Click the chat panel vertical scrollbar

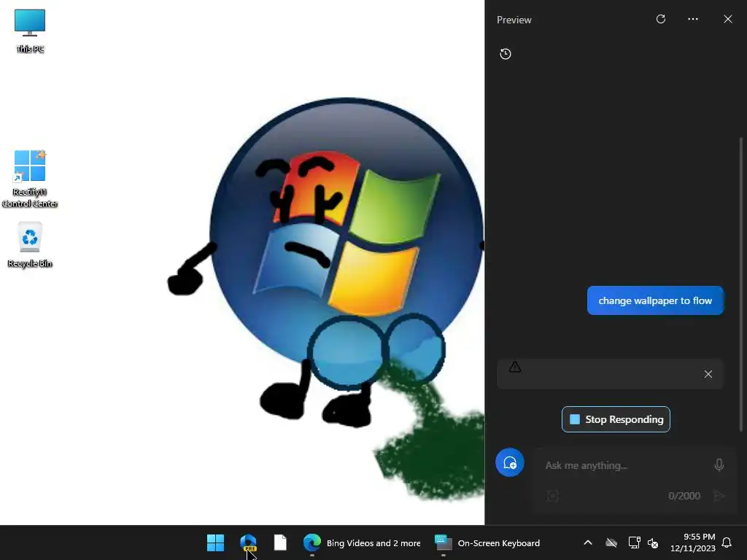[x=741, y=284]
